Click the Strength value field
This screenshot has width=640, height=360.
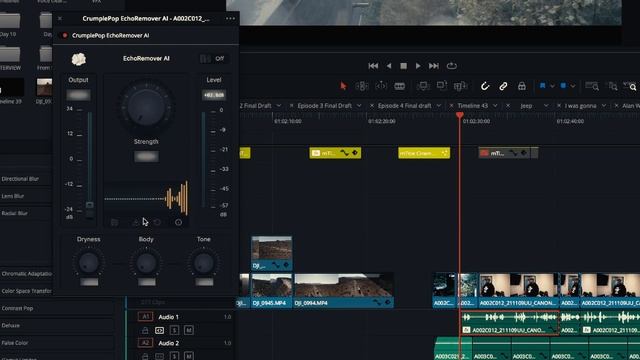pyautogui.click(x=146, y=157)
